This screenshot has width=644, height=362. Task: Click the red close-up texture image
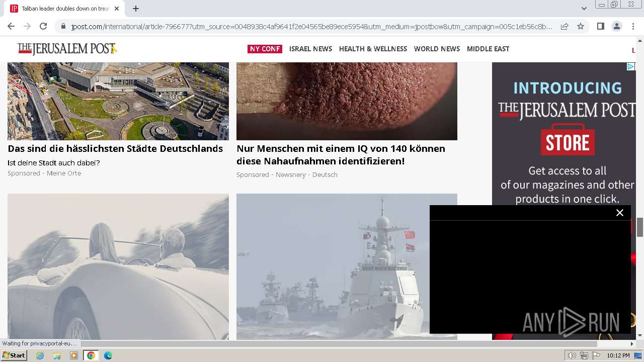tap(347, 101)
